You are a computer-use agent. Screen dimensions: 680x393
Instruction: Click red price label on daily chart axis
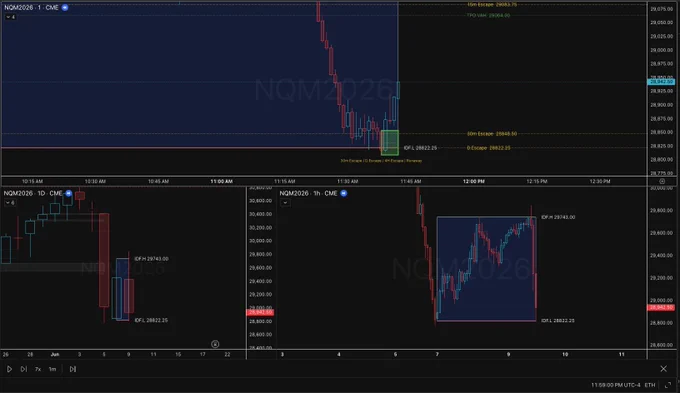click(x=260, y=312)
